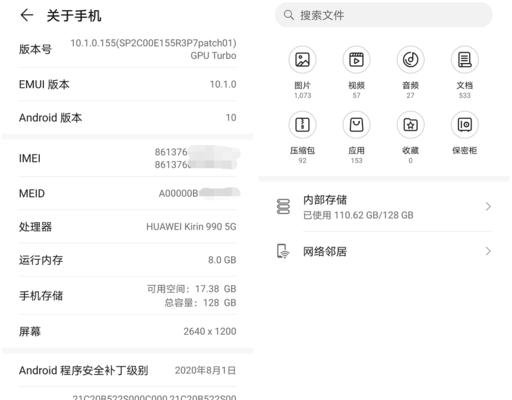Tap the EMUI 版本 row
The image size is (512, 400).
click(128, 84)
